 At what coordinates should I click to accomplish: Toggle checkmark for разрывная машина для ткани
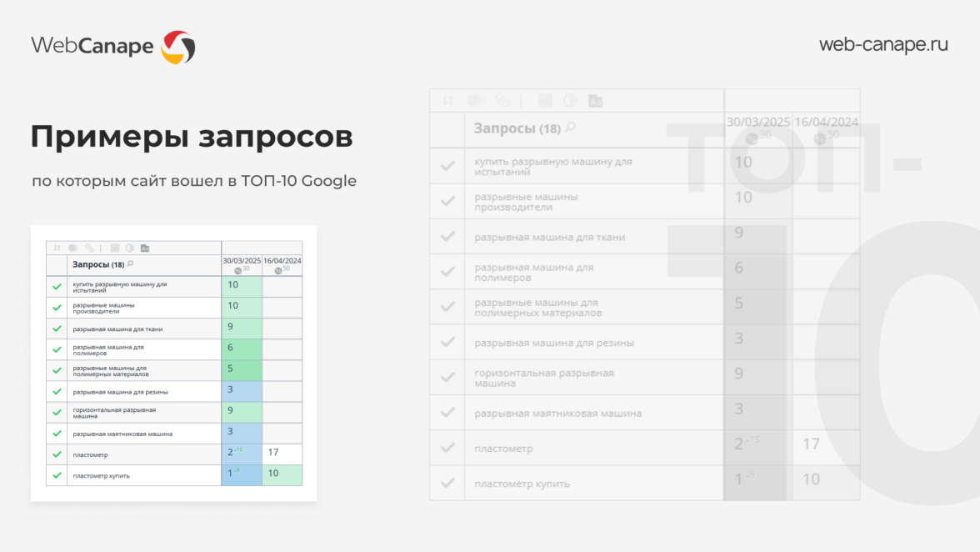57,329
